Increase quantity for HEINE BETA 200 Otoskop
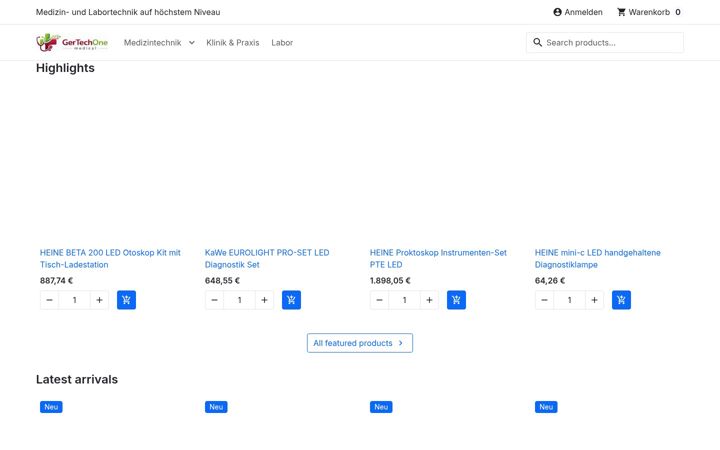The height and width of the screenshot is (450, 720). point(99,300)
